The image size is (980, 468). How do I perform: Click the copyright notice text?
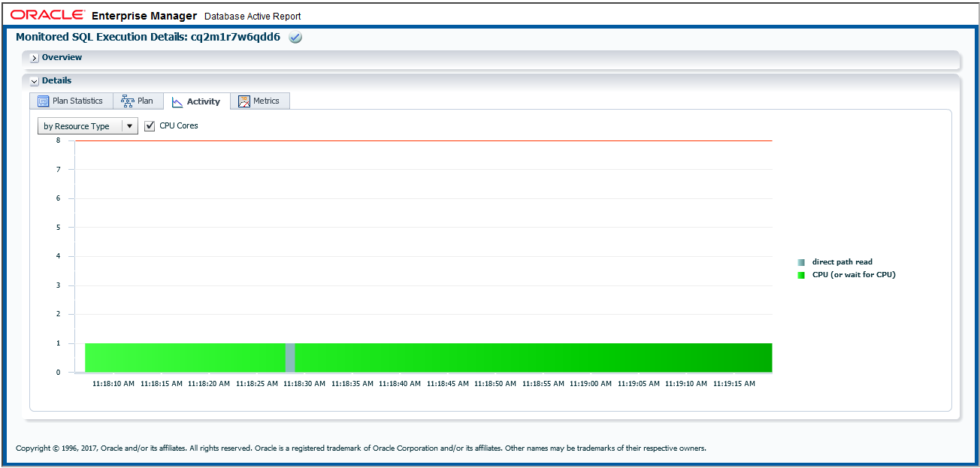point(361,448)
